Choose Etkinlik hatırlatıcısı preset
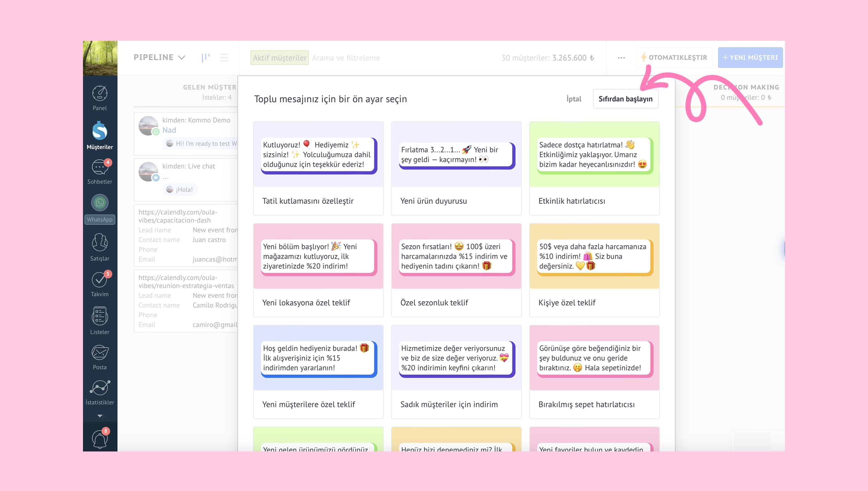 [594, 168]
